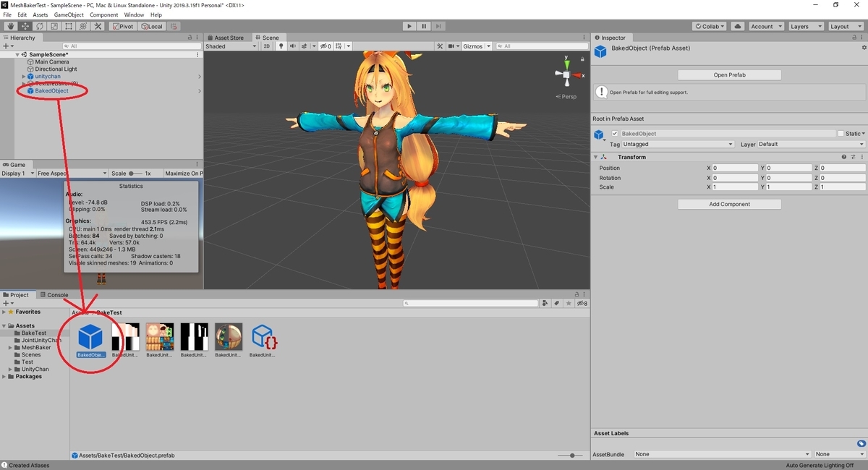Open the scene camera settings
This screenshot has width=868, height=470.
tap(454, 46)
